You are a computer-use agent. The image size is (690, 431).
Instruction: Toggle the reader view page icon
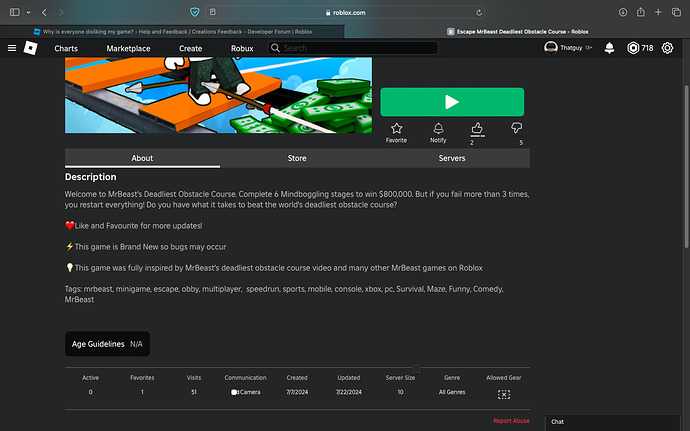click(213, 12)
